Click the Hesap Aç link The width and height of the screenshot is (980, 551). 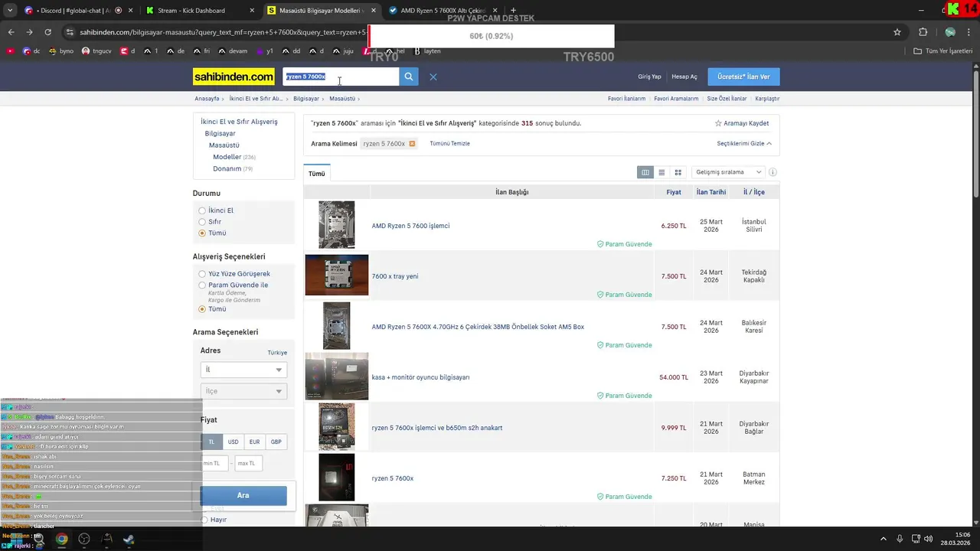coord(684,77)
